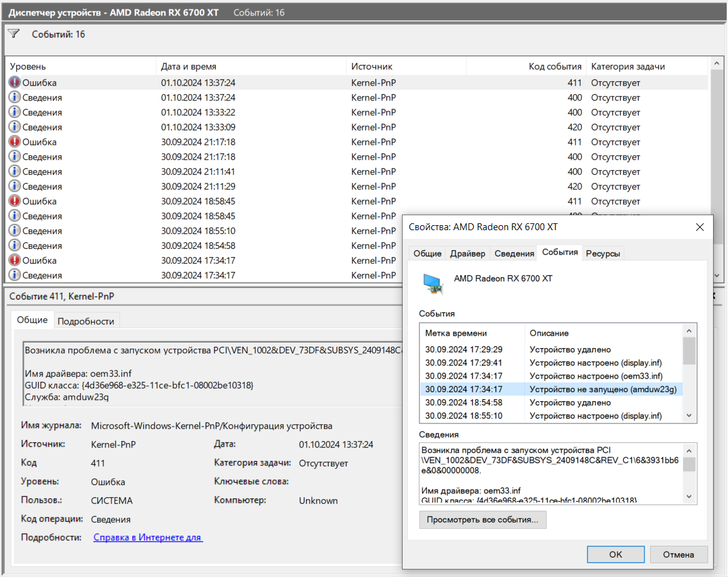Select Устройство настроено (display.inf) at 17:29:41

tap(551, 363)
